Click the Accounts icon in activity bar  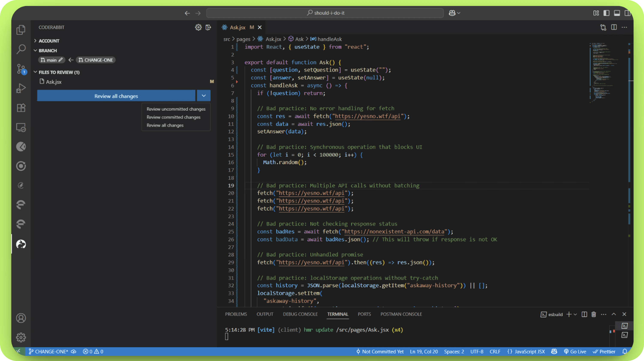click(x=21, y=318)
